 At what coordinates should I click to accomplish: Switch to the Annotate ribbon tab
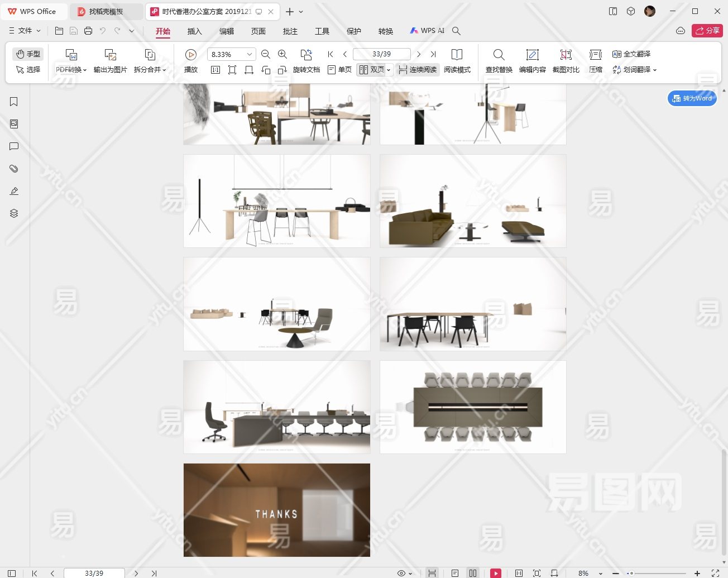click(x=290, y=31)
